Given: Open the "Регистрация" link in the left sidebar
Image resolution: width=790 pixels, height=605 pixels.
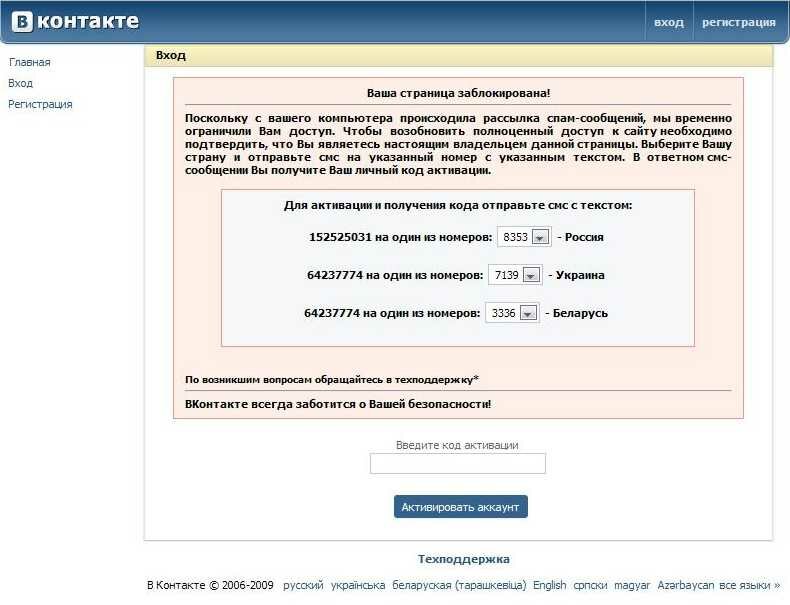Looking at the screenshot, I should pos(40,104).
